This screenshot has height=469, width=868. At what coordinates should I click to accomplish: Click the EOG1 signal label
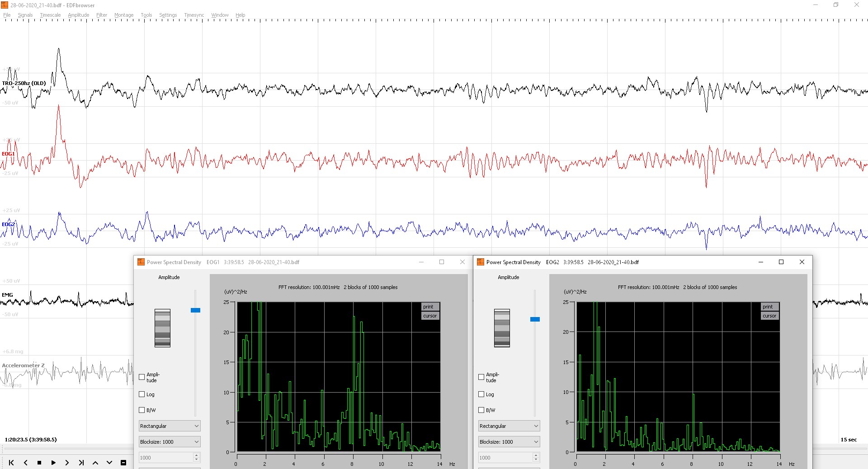[x=8, y=154]
